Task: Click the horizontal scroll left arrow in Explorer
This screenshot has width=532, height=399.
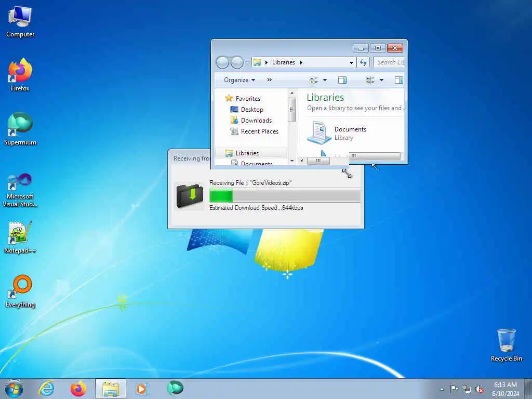Action: pos(302,161)
